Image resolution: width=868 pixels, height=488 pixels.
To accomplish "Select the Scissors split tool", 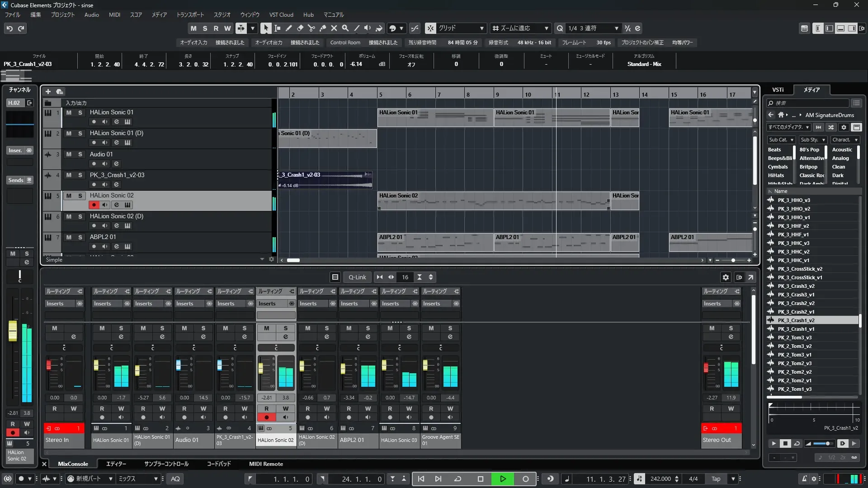I will (x=311, y=28).
